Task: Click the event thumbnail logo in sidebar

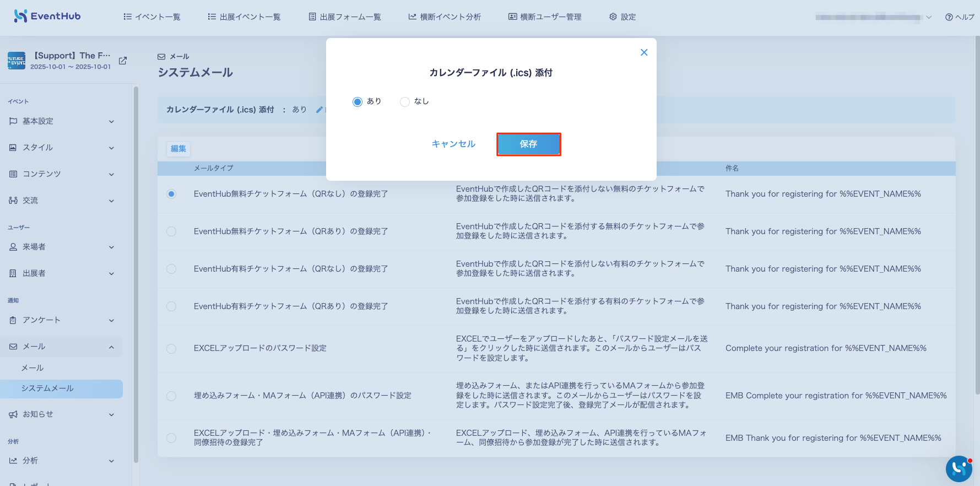Action: tap(16, 61)
